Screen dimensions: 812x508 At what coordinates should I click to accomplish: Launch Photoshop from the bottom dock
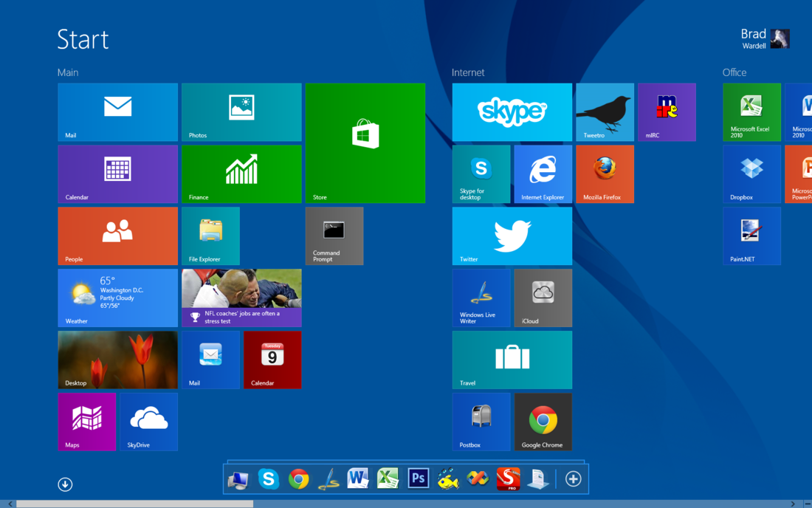418,479
